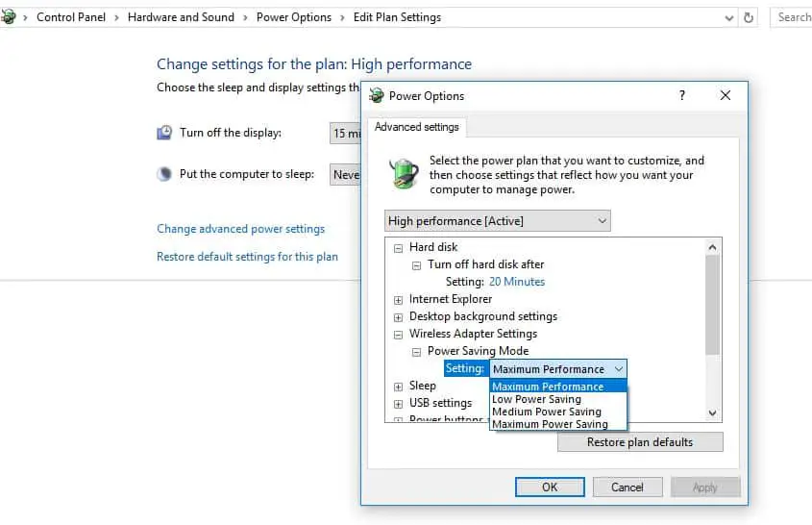Click the 20 Minutes hard disk setting value
Image resolution: width=812 pixels, height=525 pixels.
click(x=517, y=282)
